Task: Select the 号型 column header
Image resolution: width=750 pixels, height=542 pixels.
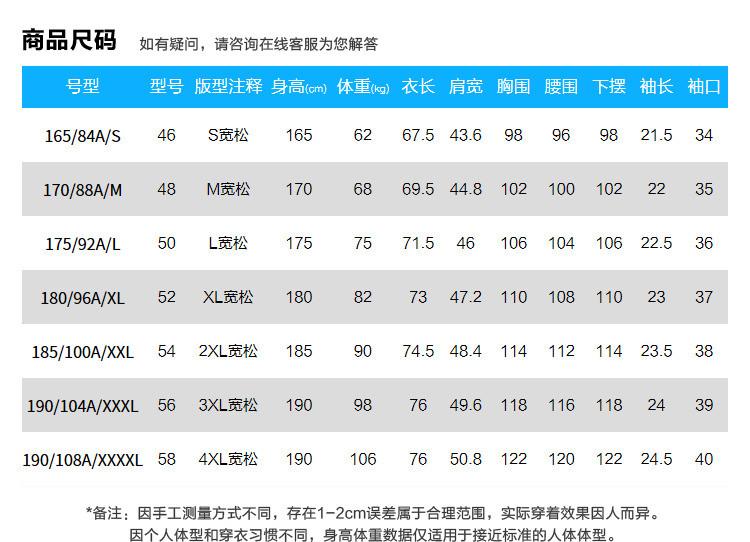Action: pyautogui.click(x=83, y=87)
